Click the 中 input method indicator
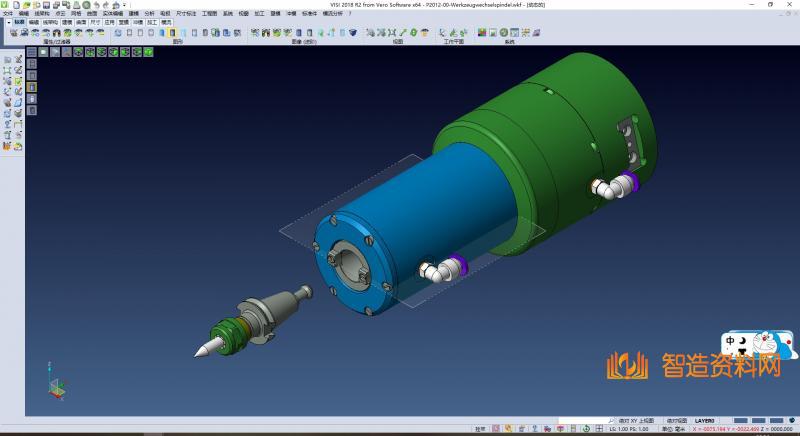Image resolution: width=800 pixels, height=436 pixels. point(731,341)
